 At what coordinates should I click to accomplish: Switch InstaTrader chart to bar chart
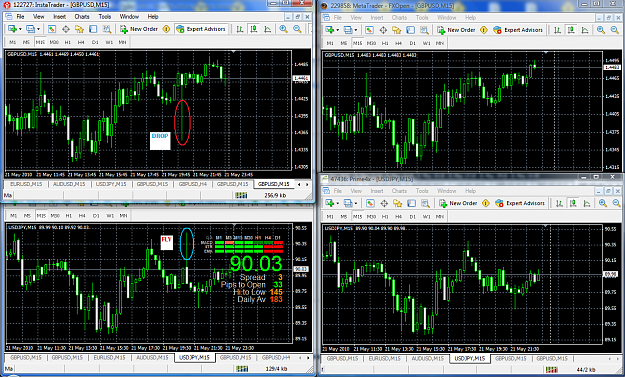click(x=240, y=29)
